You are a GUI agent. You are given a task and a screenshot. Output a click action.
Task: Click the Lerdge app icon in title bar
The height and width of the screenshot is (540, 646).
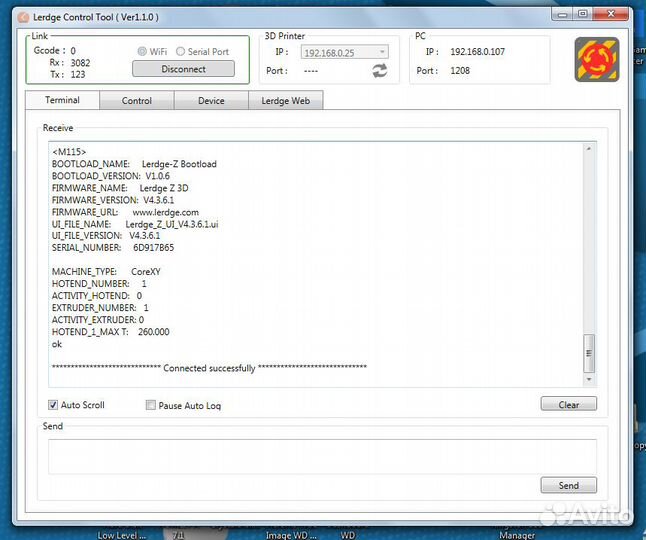pos(24,17)
